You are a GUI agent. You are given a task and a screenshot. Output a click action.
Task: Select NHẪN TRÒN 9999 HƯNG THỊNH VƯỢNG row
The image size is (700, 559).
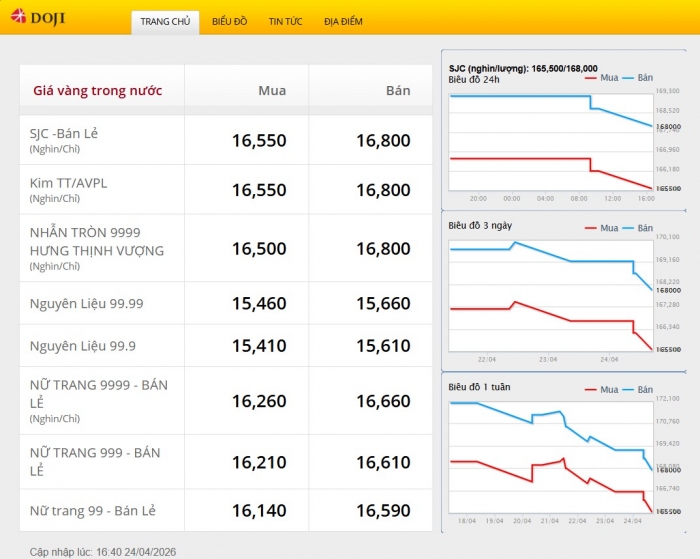pos(96,242)
